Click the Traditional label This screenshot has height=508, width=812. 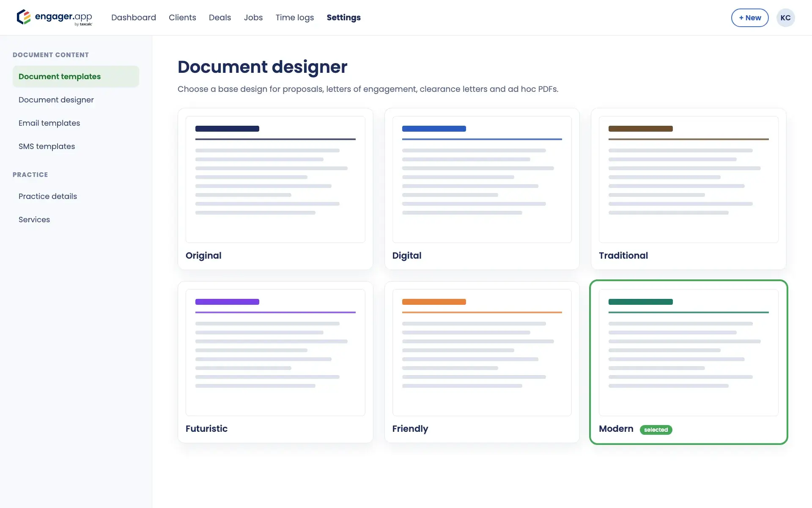[x=623, y=256]
